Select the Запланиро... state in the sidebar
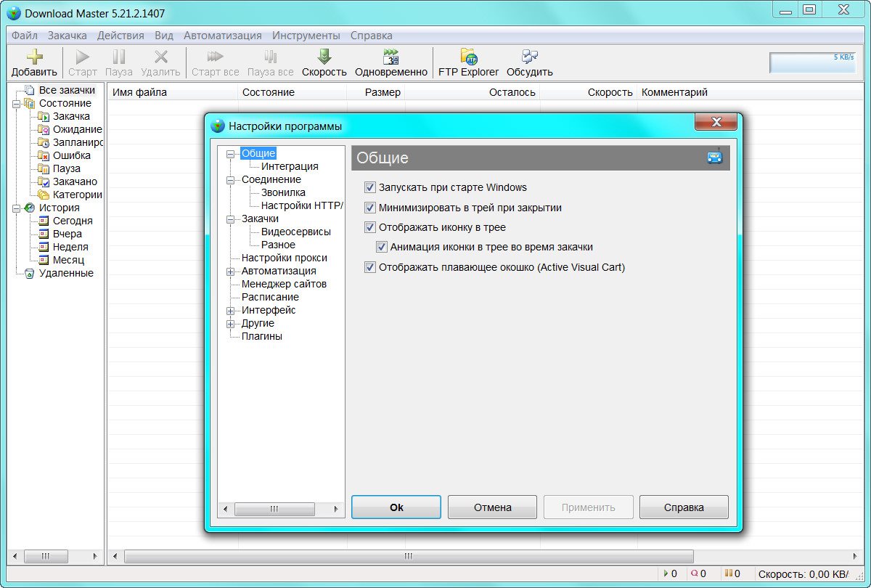 tap(78, 142)
